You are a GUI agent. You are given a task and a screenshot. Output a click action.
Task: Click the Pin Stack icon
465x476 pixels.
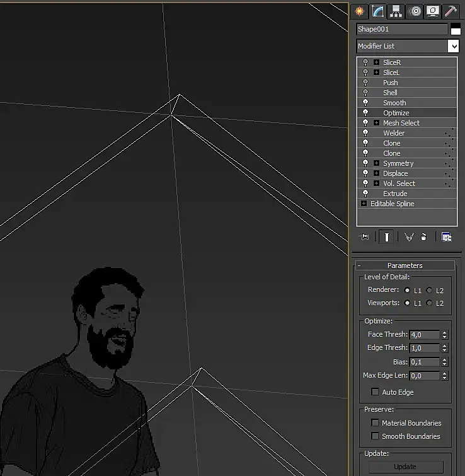click(364, 237)
